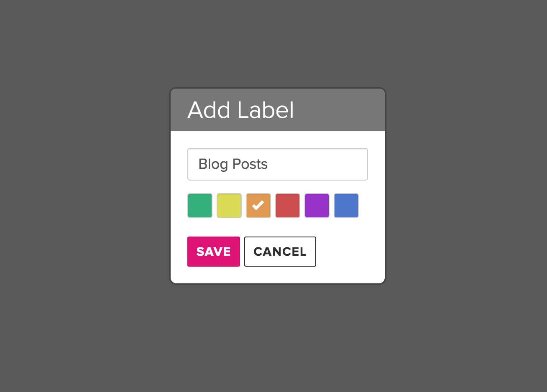Click the word Posts in name field
This screenshot has height=392, width=547.
tap(250, 164)
